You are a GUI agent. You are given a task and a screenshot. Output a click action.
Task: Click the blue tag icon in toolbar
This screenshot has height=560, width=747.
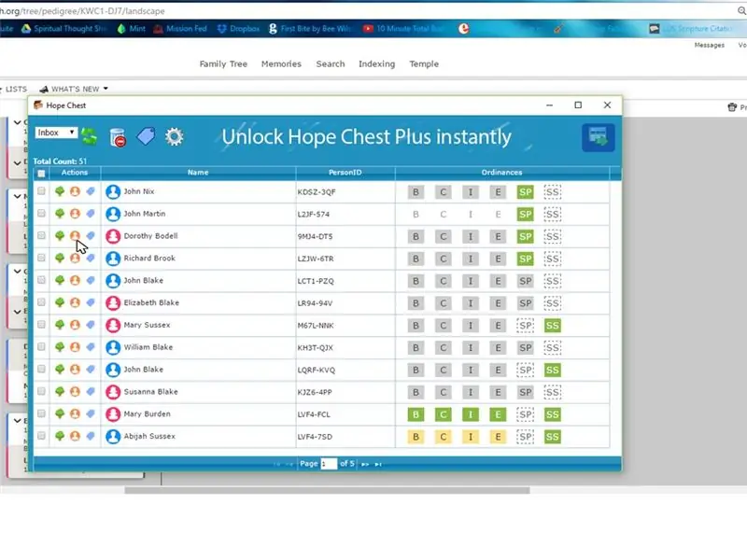point(146,136)
